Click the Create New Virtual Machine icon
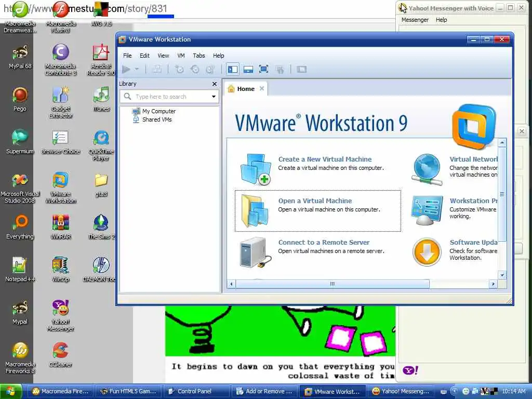The image size is (532, 399). 256,169
